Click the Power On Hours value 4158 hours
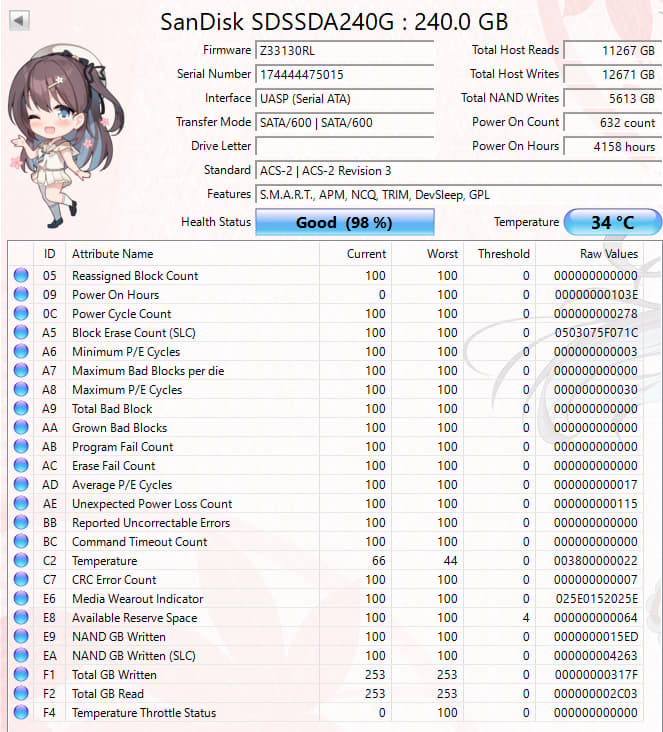The height and width of the screenshot is (732, 663). click(613, 147)
